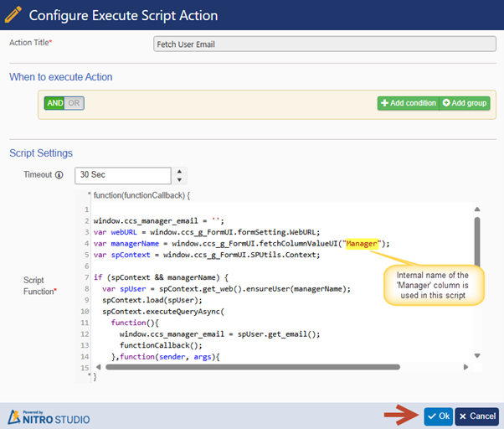Click code line 3 var webURL
The image size is (504, 429).
pyautogui.click(x=207, y=232)
